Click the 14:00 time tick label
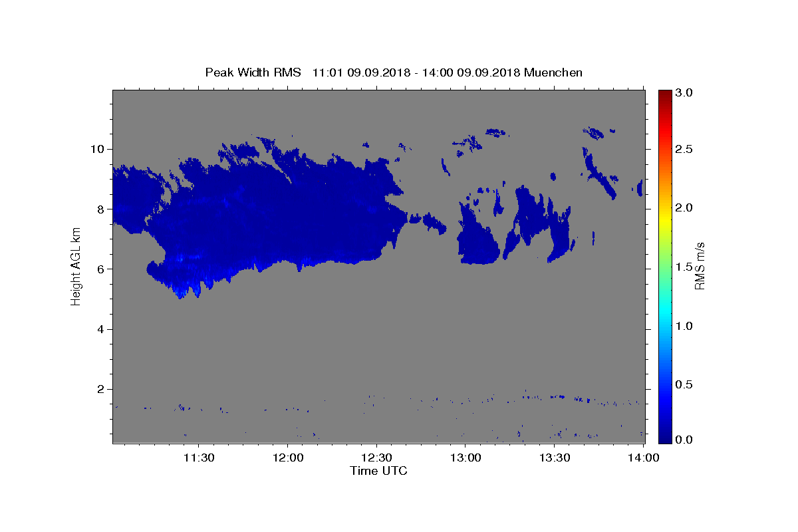 pos(644,458)
